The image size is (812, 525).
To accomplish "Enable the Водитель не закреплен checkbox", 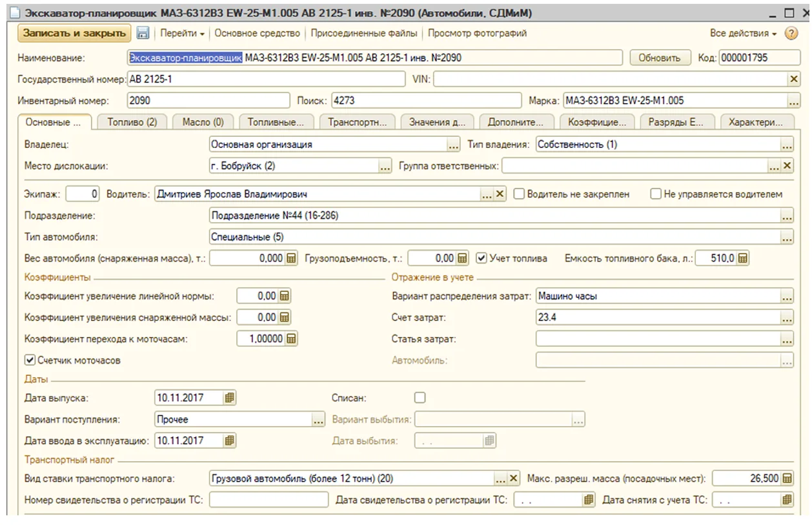I will coord(519,194).
